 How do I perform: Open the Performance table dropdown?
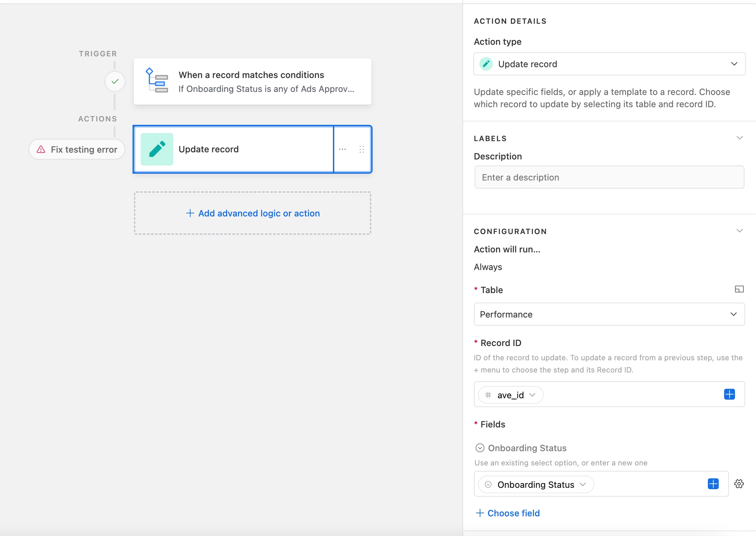click(609, 314)
